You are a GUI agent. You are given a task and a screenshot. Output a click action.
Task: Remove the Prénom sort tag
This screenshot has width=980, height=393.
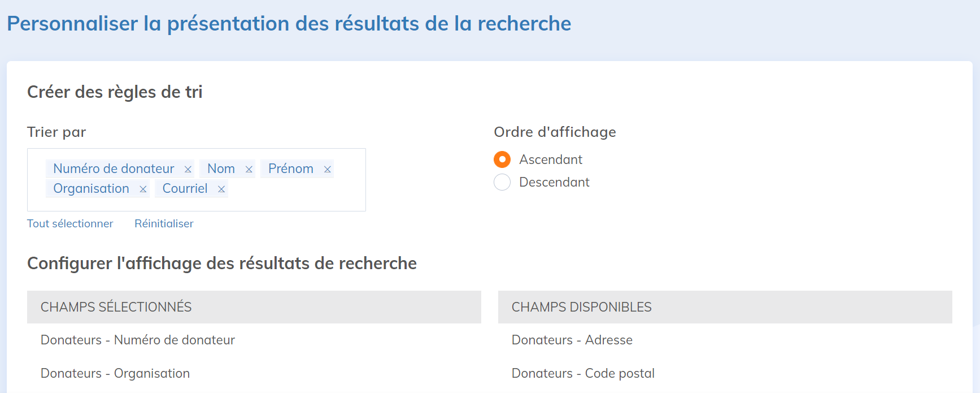click(327, 169)
